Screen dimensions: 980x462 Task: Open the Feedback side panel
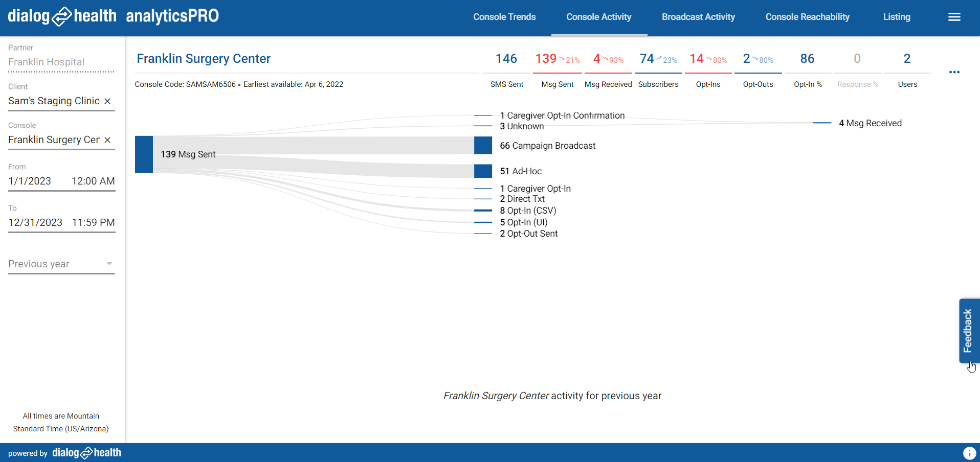(x=969, y=331)
